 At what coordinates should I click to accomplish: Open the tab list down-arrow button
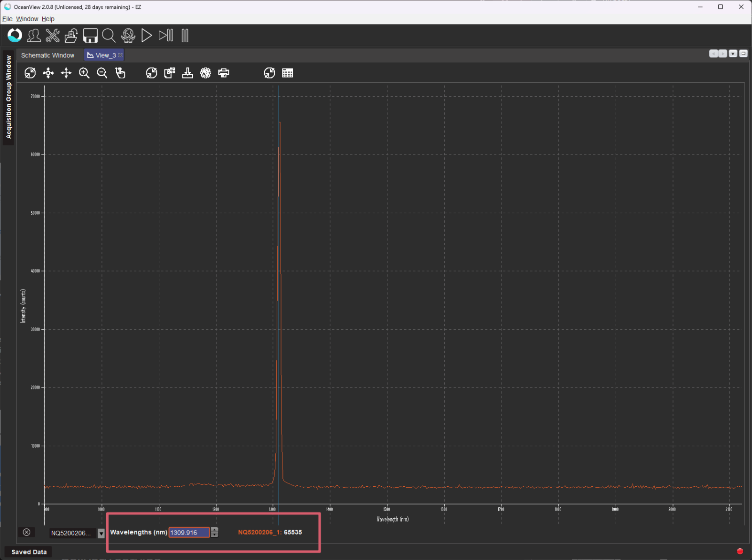pyautogui.click(x=733, y=54)
